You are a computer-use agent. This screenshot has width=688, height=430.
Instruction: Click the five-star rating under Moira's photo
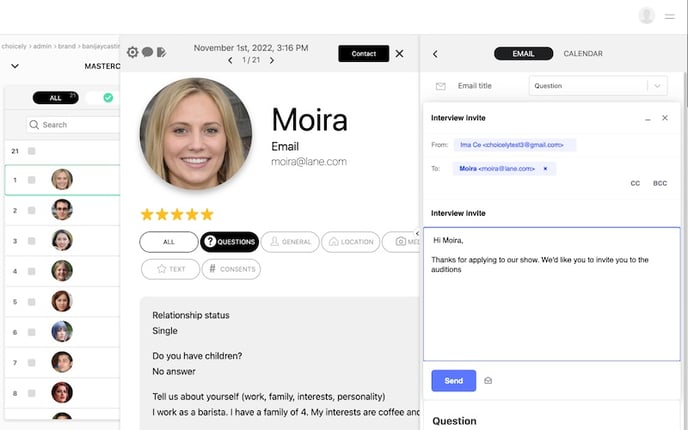coord(177,214)
